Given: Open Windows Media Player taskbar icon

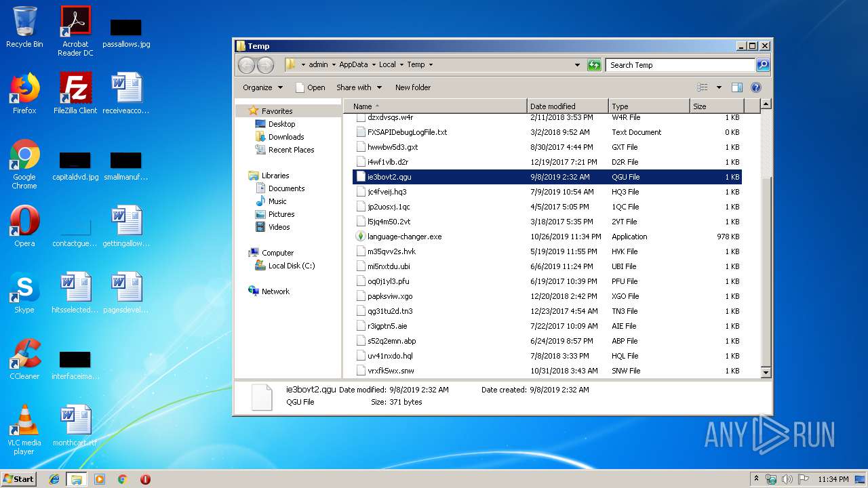Looking at the screenshot, I should (100, 479).
